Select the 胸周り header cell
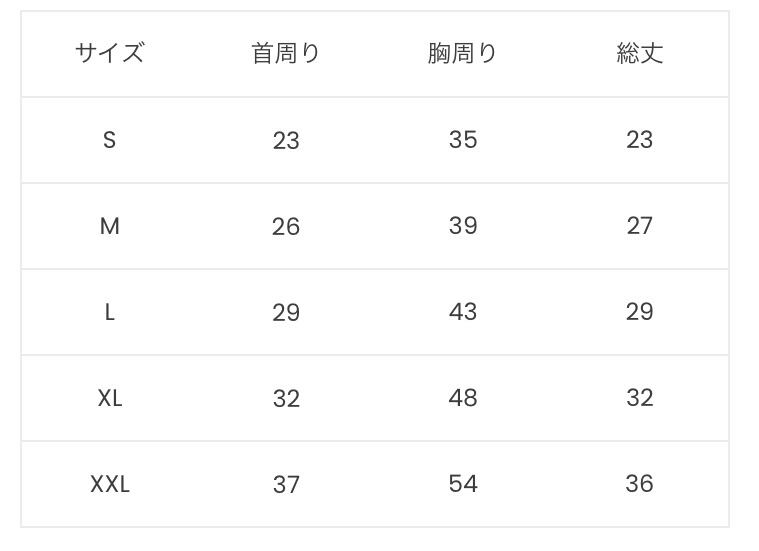The height and width of the screenshot is (551, 759). point(462,54)
